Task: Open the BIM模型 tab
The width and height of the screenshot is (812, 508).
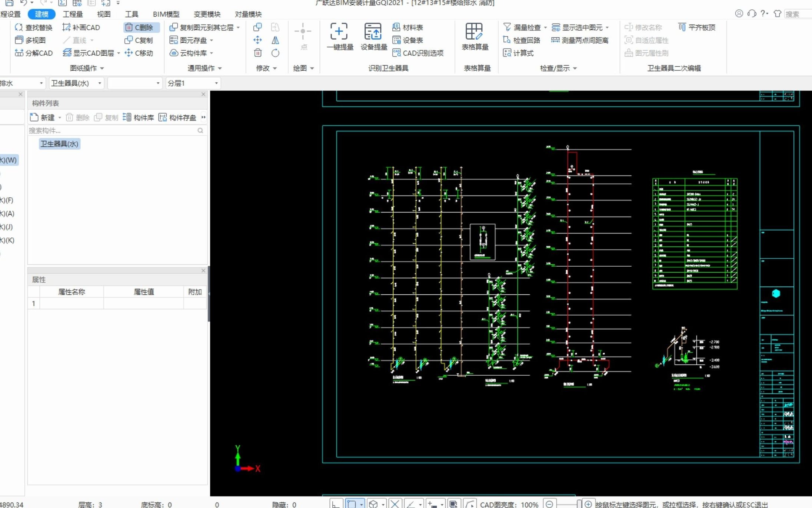Action: tap(166, 14)
